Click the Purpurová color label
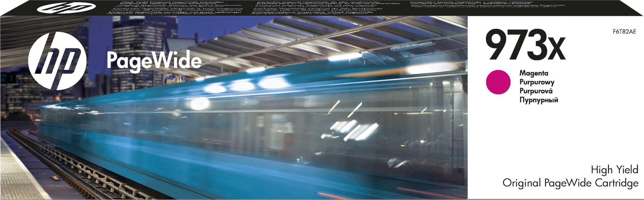The image size is (644, 200). point(536,91)
